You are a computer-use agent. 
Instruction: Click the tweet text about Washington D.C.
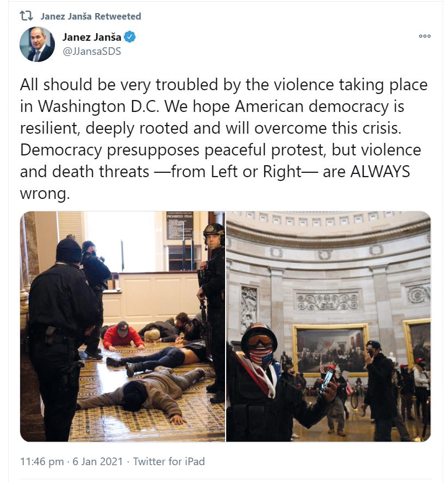(x=224, y=139)
